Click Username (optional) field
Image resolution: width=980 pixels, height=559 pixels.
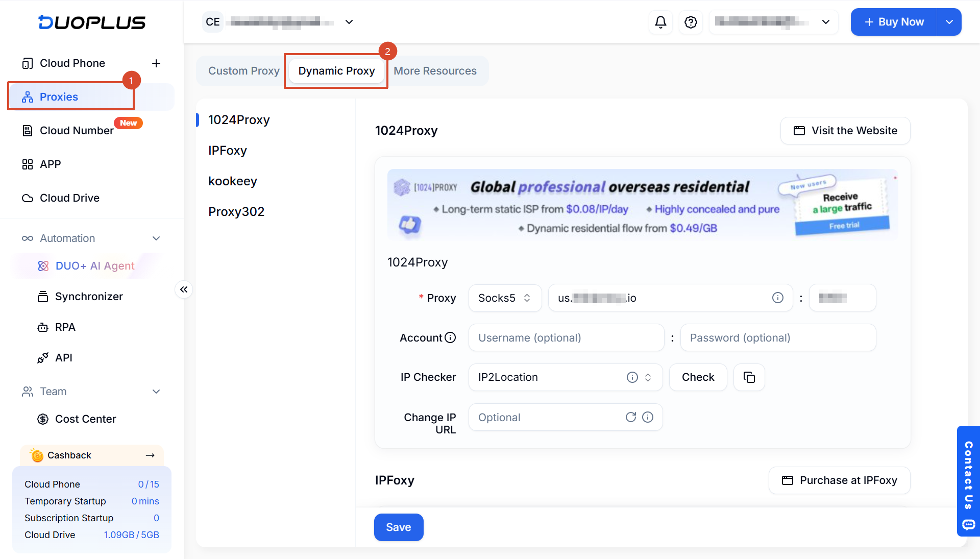pos(566,337)
